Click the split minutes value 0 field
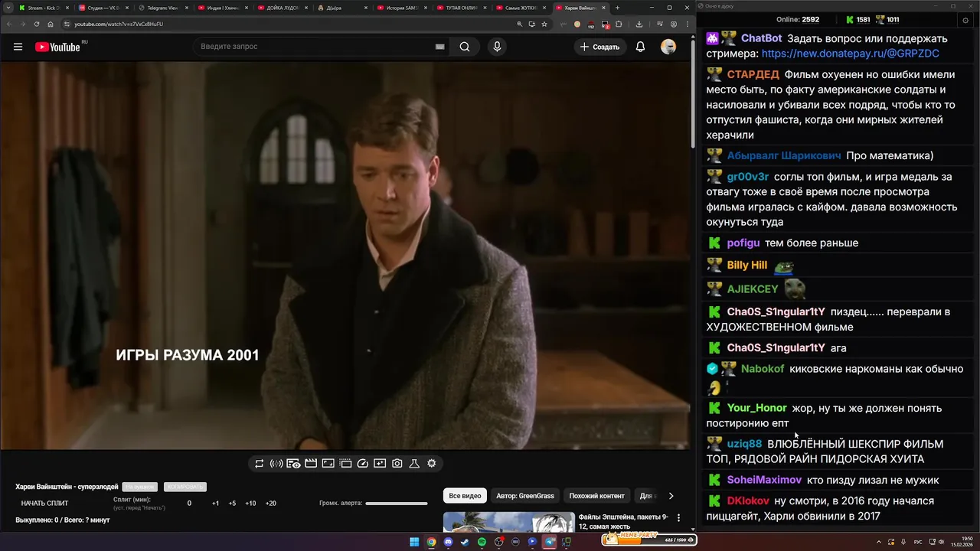This screenshot has width=980, height=551. 189,504
